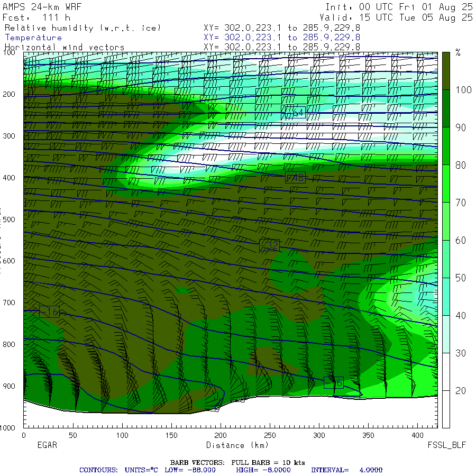
Task: Click the LOW= -88.000 footer value
Action: (190, 470)
